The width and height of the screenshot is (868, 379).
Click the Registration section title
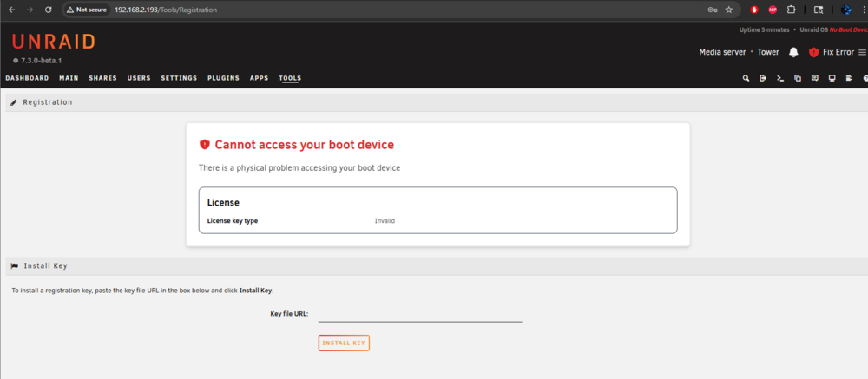(x=48, y=102)
